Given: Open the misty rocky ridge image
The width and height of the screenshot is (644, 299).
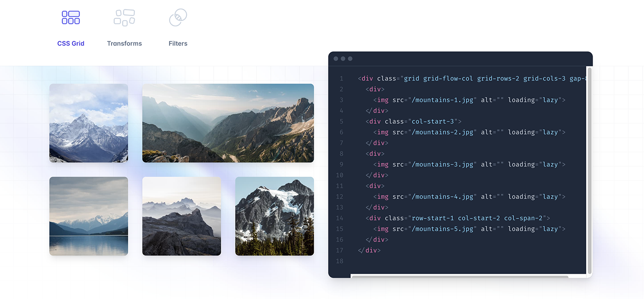Looking at the screenshot, I should [181, 216].
